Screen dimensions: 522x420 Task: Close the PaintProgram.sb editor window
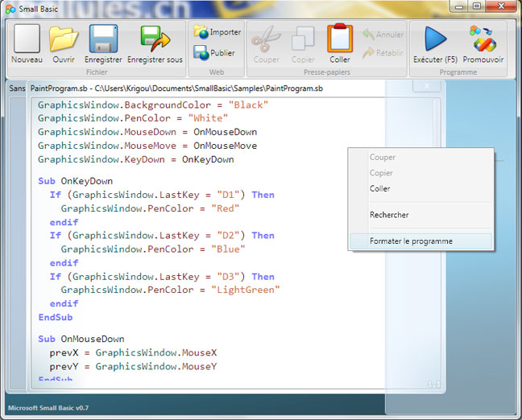point(427,86)
